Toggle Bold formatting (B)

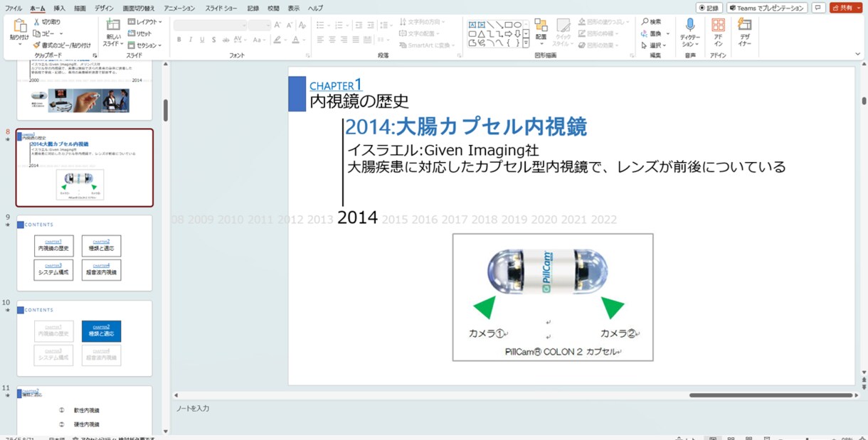(x=179, y=40)
